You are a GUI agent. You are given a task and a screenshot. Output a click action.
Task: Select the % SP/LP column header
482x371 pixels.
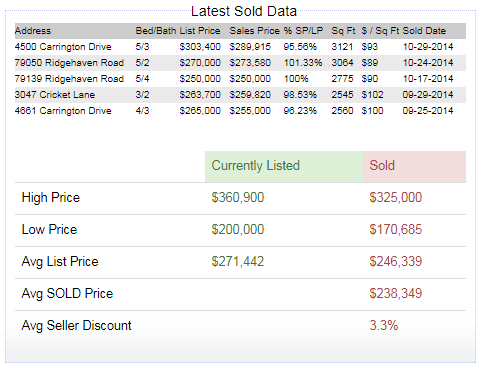pyautogui.click(x=303, y=31)
